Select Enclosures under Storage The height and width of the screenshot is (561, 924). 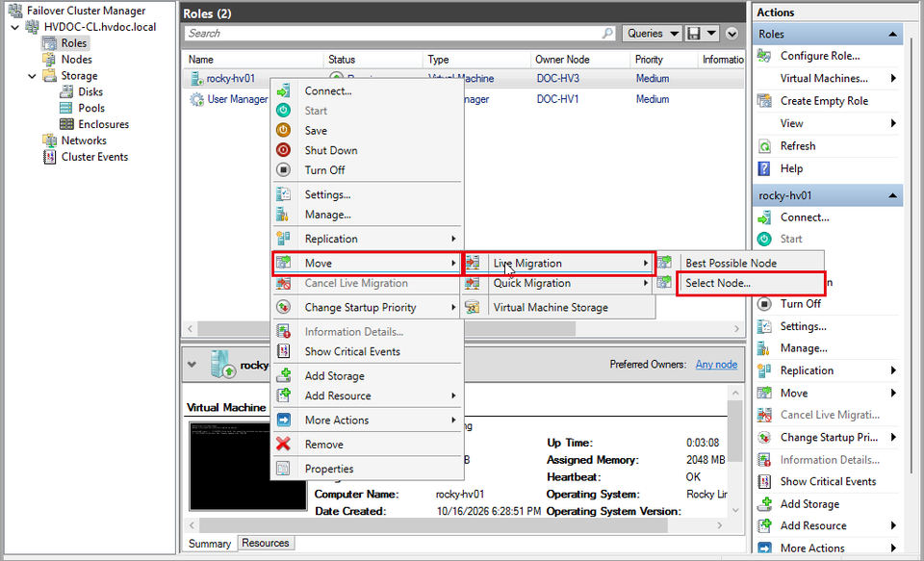103,124
